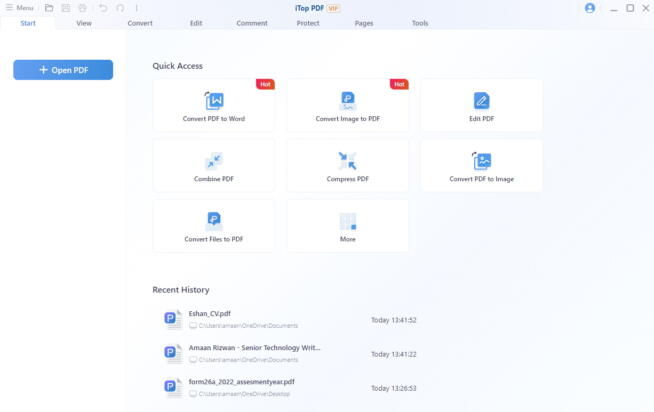Open the user account profile icon
This screenshot has width=654, height=412.
(589, 8)
